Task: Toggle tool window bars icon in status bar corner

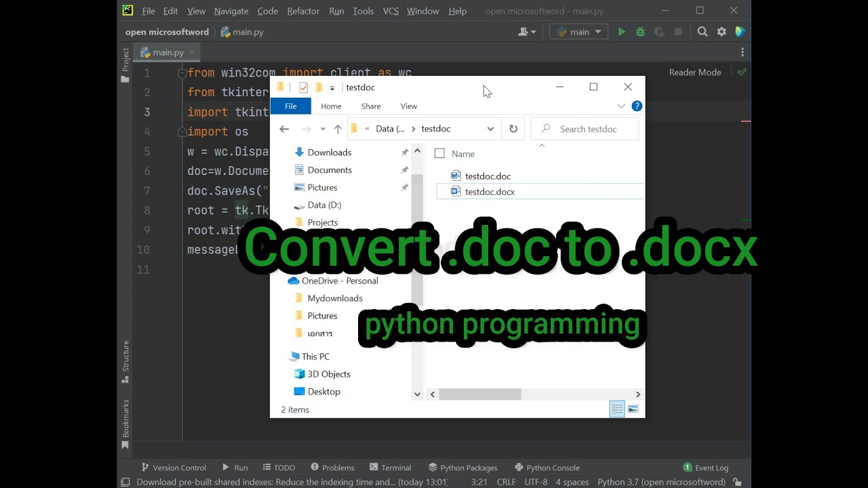Action: [125, 482]
